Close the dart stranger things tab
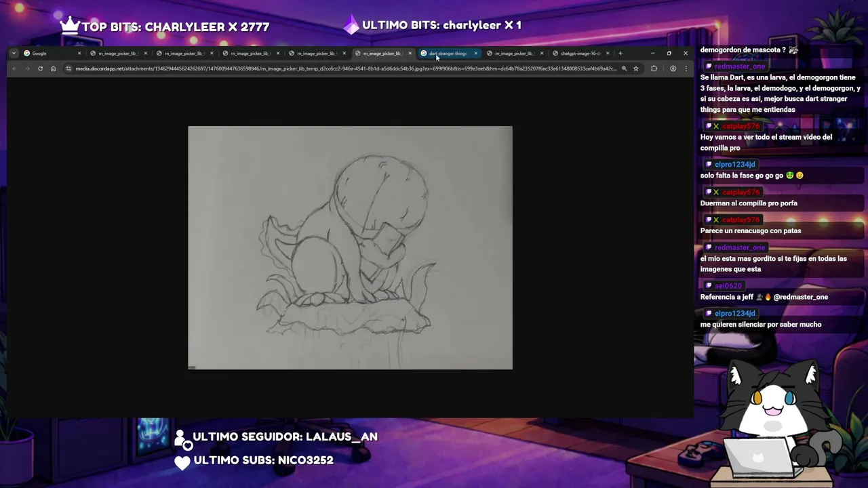The height and width of the screenshot is (488, 868). [475, 53]
